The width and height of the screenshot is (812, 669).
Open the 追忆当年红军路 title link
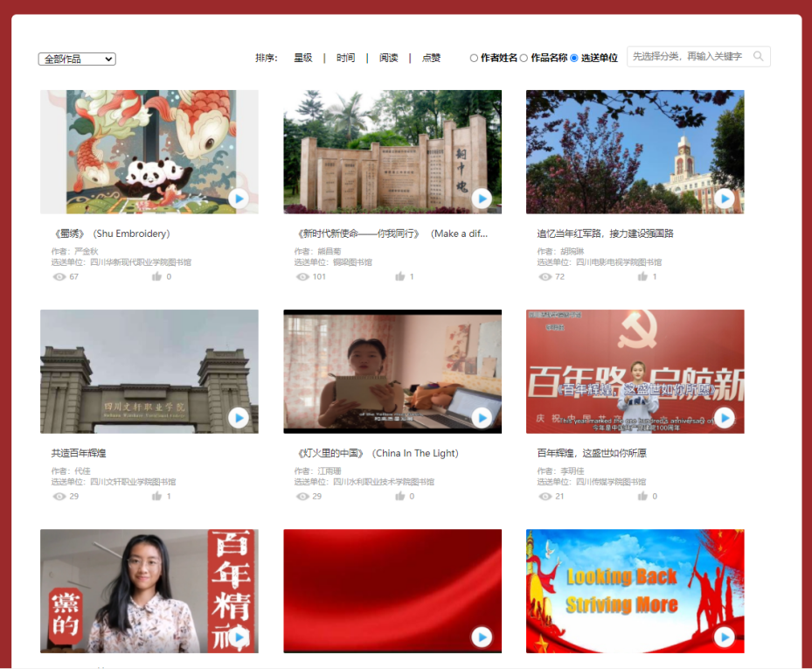pyautogui.click(x=605, y=233)
